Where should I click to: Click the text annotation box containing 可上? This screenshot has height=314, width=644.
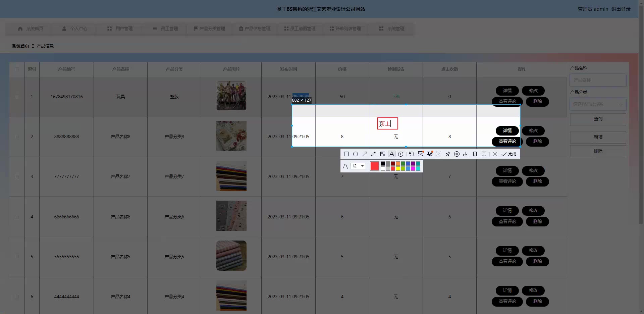[388, 123]
